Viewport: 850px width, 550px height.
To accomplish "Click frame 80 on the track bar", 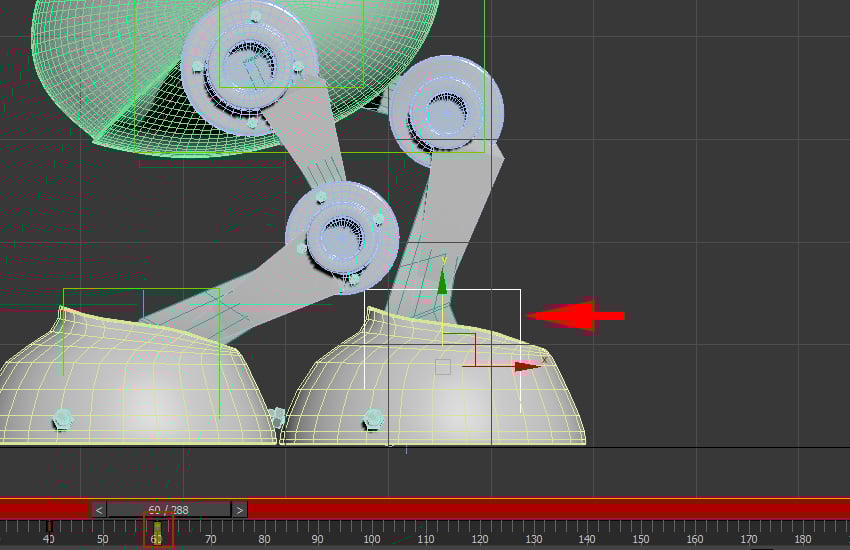I will pos(264,539).
